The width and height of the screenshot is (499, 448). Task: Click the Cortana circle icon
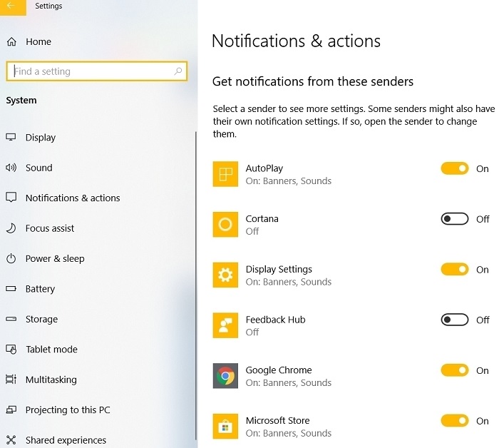pos(225,225)
